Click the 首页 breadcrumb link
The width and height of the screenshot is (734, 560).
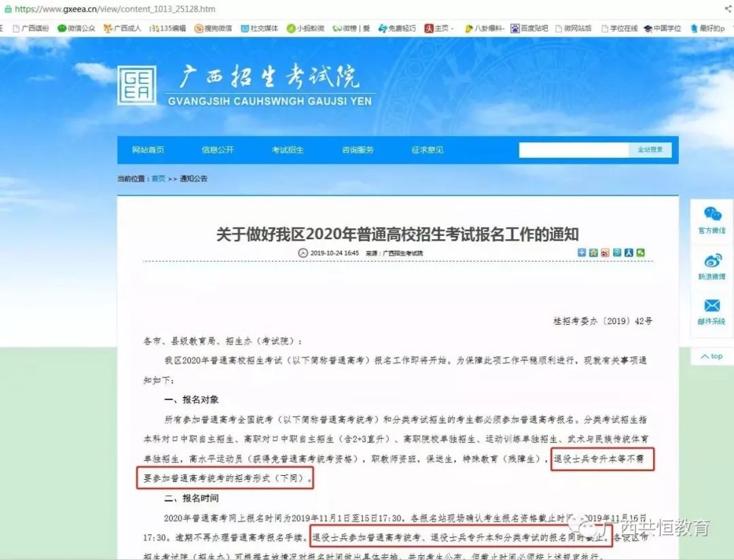click(x=158, y=179)
